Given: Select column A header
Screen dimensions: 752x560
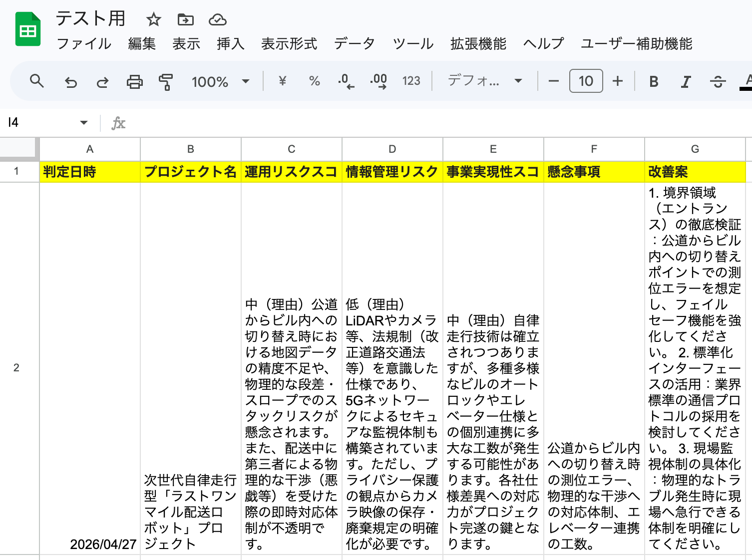Looking at the screenshot, I should (90, 149).
